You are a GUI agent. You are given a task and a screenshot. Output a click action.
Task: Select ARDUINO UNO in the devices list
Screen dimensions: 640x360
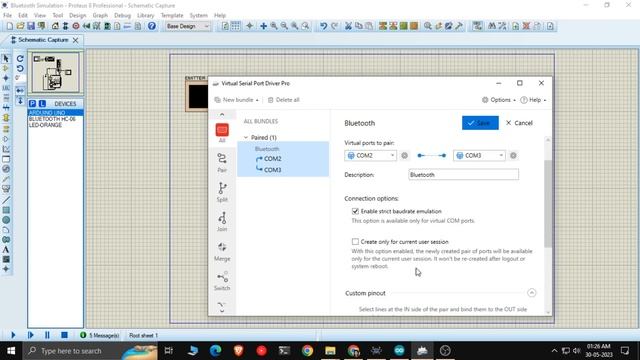point(56,112)
